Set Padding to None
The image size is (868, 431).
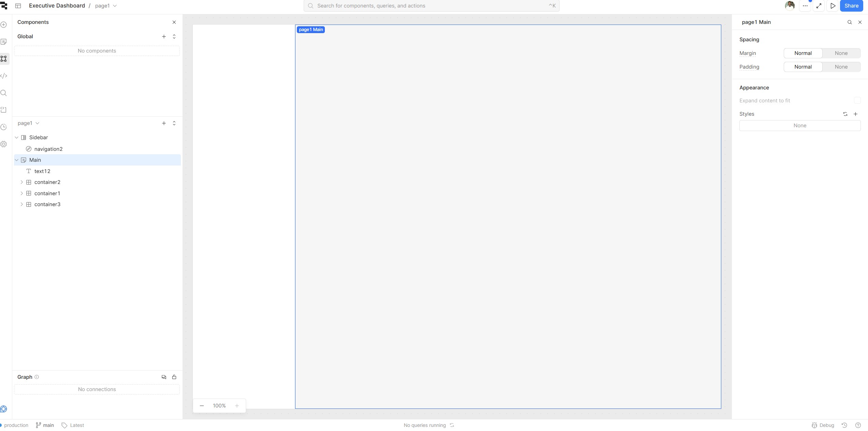pos(841,67)
